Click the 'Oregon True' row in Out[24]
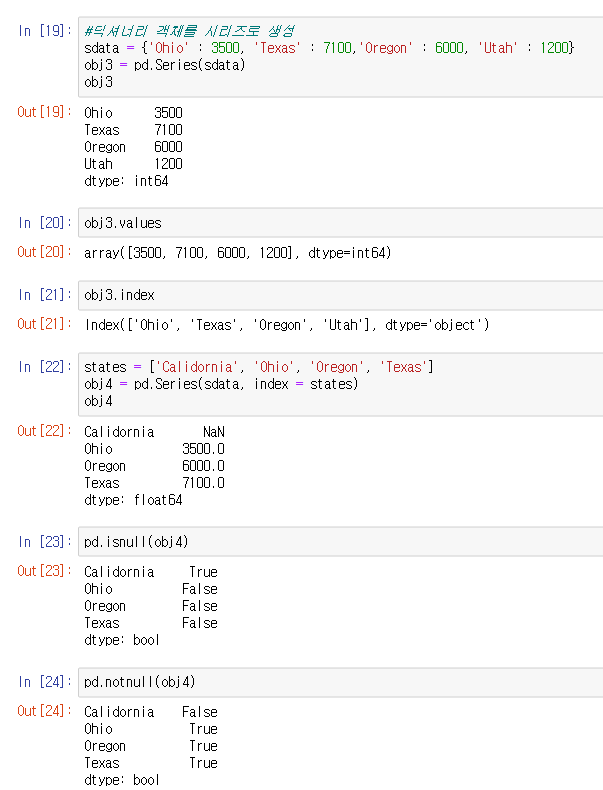 pos(151,746)
